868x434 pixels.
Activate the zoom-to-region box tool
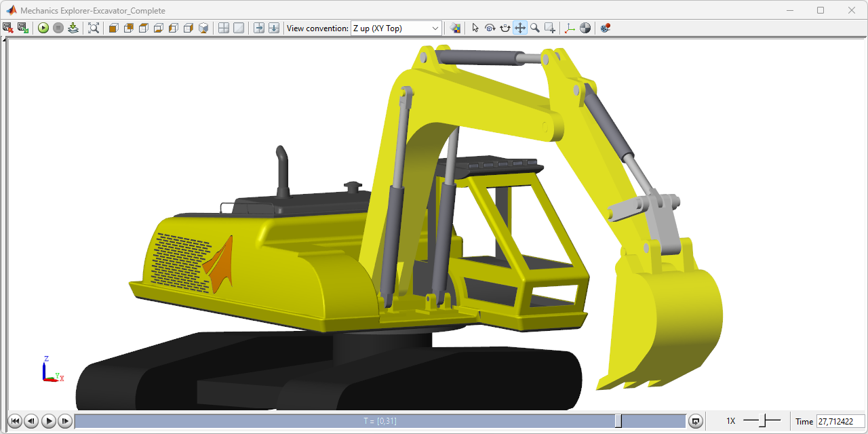(550, 28)
